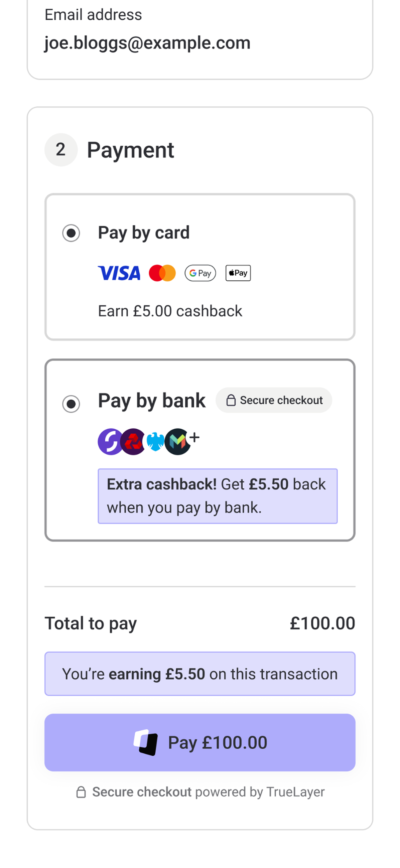Select the Pay by card radio button
The height and width of the screenshot is (868, 400).
[71, 233]
